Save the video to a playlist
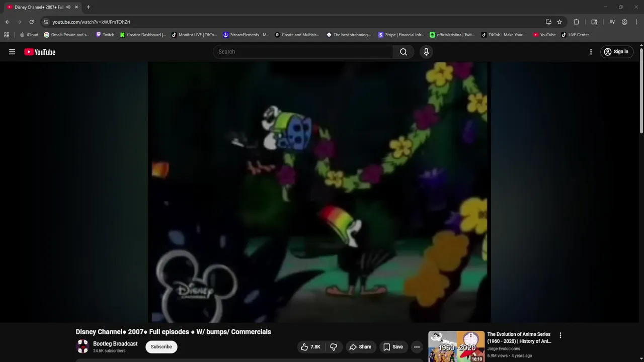 [393, 347]
